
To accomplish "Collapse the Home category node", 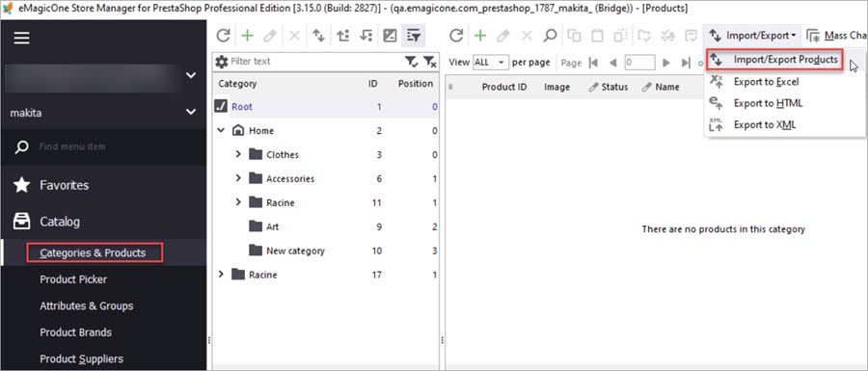I will coord(221,130).
